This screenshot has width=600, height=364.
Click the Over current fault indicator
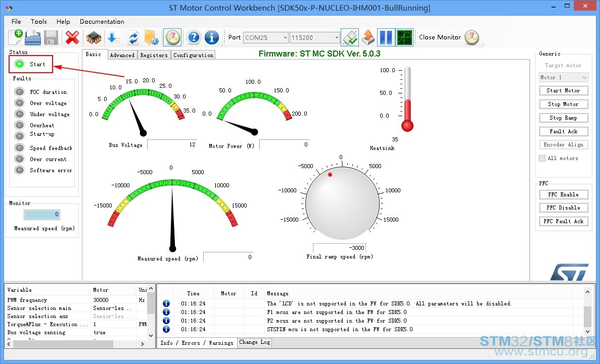[x=20, y=159]
